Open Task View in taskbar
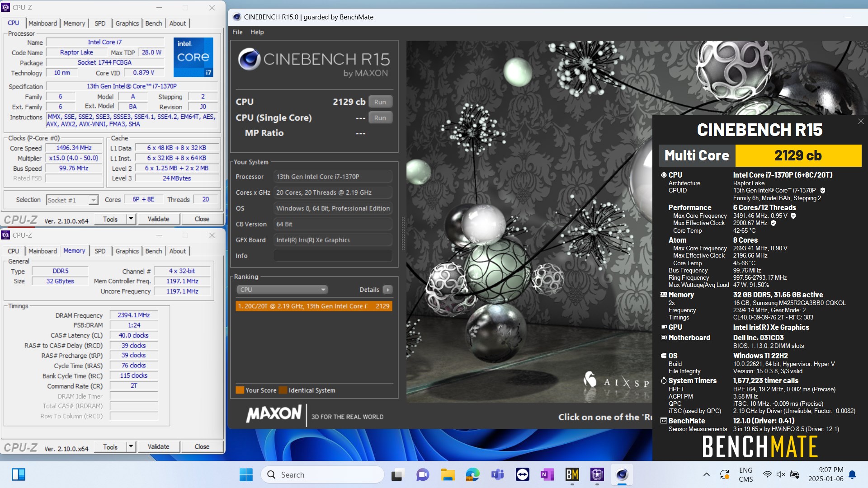This screenshot has width=868, height=488. click(x=397, y=474)
